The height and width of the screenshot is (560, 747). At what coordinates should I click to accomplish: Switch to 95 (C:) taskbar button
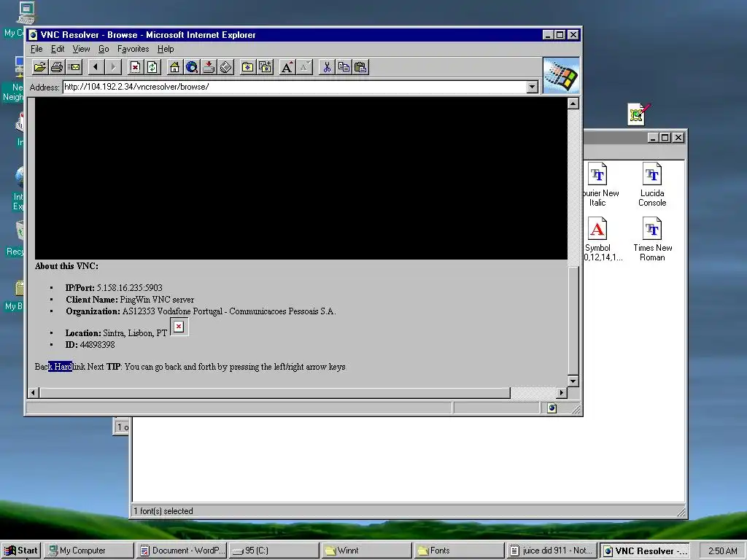click(x=274, y=551)
